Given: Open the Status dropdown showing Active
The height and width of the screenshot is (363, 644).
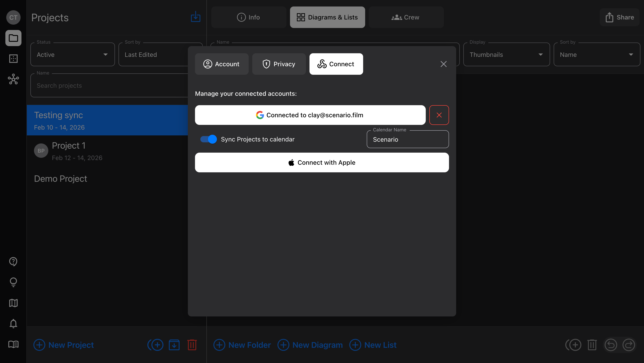Looking at the screenshot, I should [x=72, y=55].
